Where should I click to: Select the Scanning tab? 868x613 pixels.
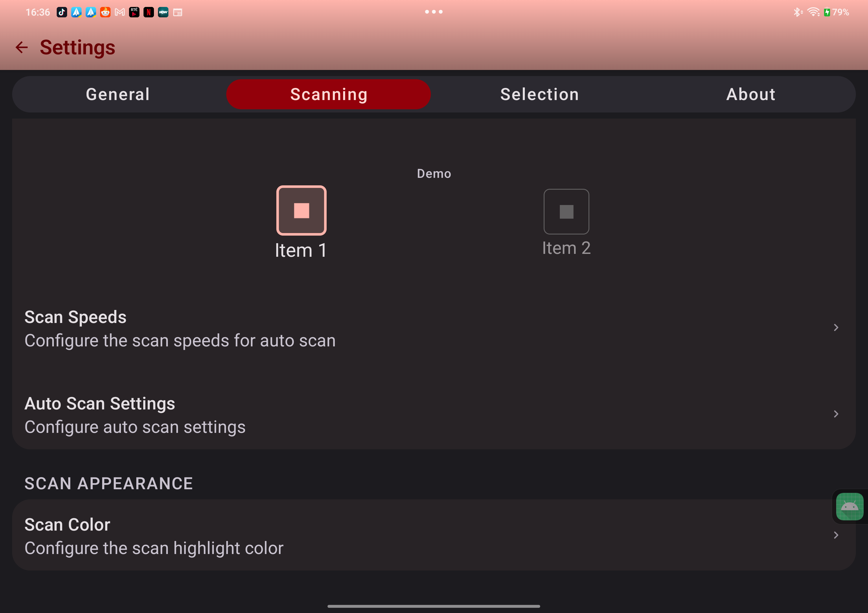[x=328, y=94]
